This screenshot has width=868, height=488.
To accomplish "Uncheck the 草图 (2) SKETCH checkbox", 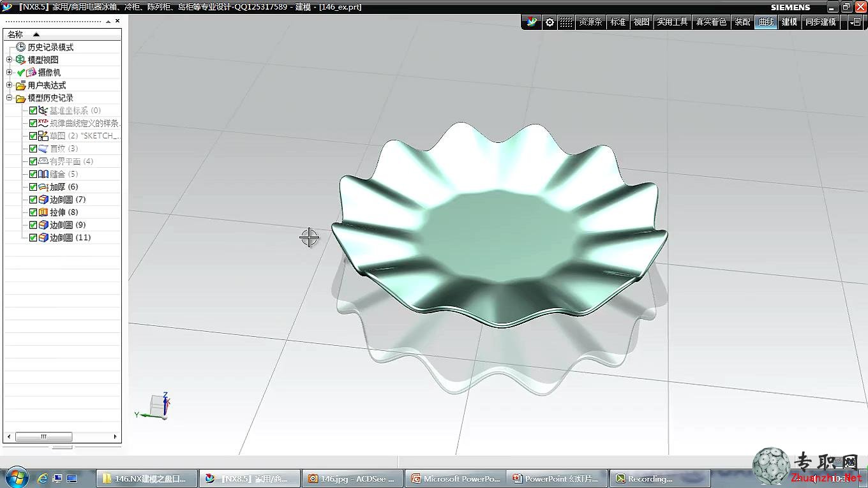I will point(33,136).
